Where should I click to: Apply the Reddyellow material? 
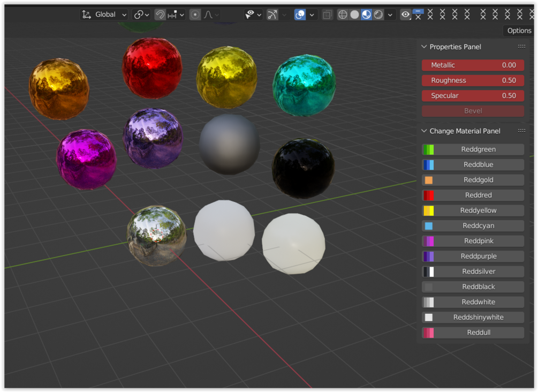point(473,210)
